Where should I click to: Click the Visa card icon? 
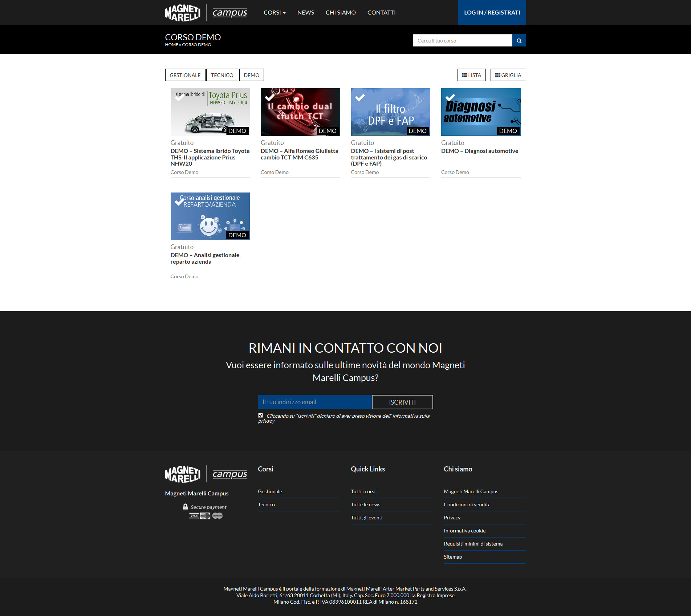pos(194,516)
